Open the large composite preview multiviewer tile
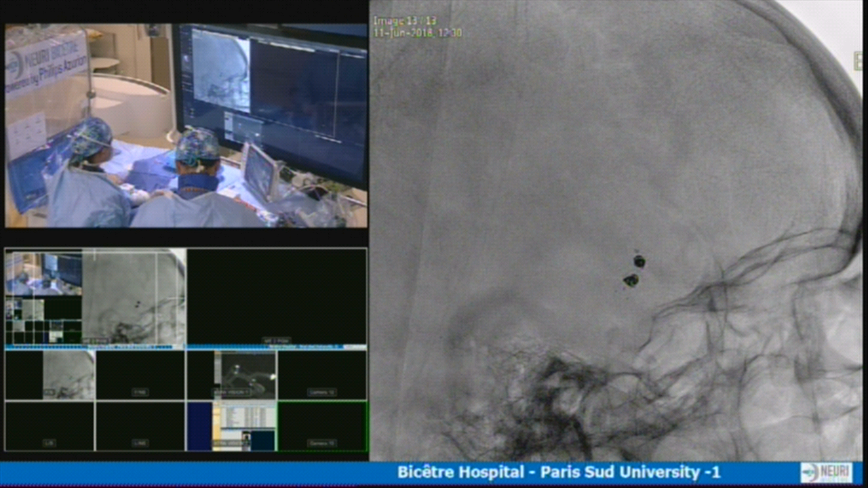 pos(95,297)
